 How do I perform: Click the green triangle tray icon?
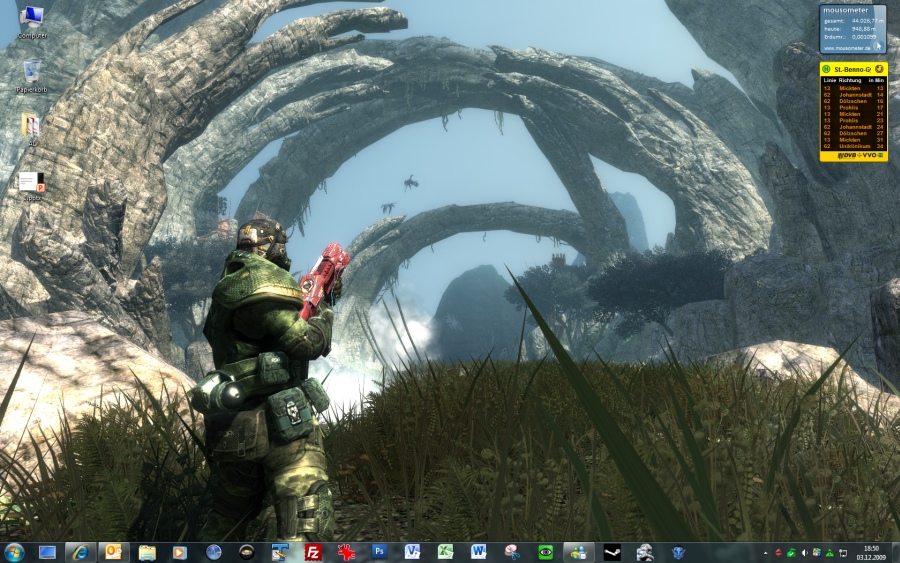pos(829,553)
